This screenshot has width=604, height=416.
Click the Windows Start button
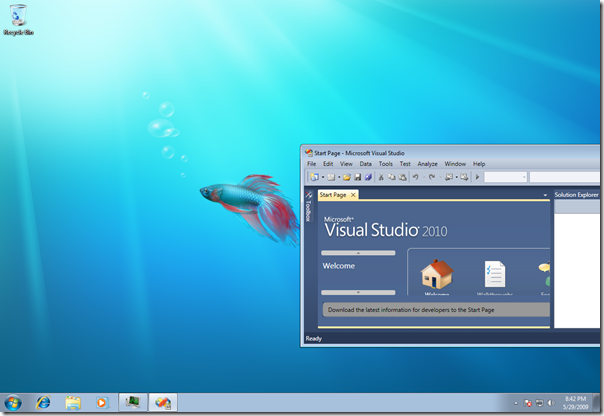(x=13, y=402)
